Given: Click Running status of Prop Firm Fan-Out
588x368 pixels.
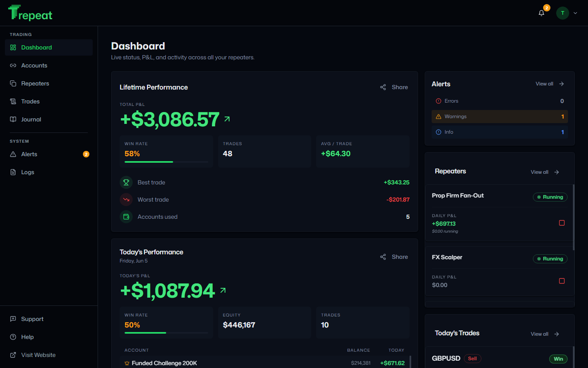Looking at the screenshot, I should pos(550,197).
